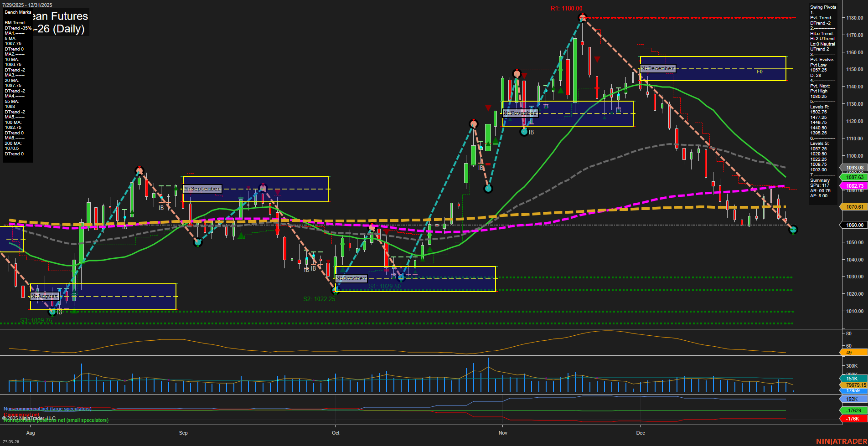Select the orange pivot circle at the 1180 high

[582, 17]
